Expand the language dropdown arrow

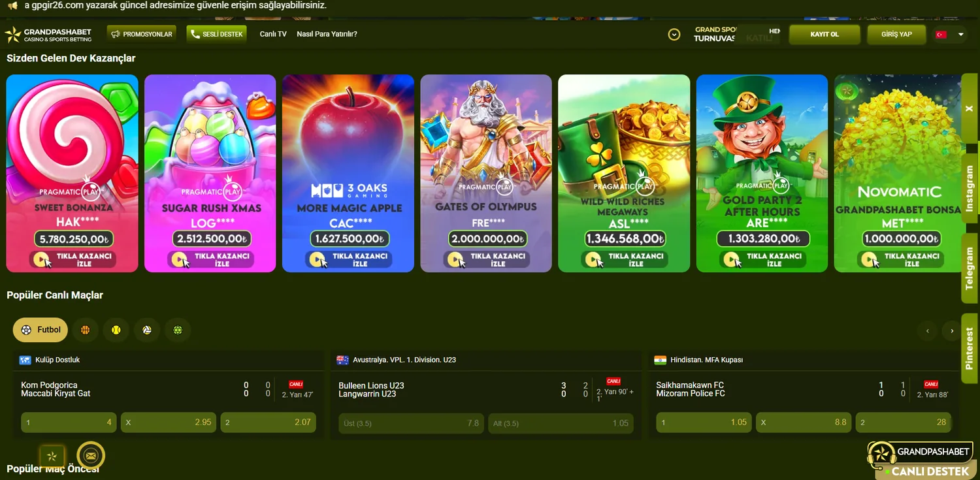coord(960,35)
